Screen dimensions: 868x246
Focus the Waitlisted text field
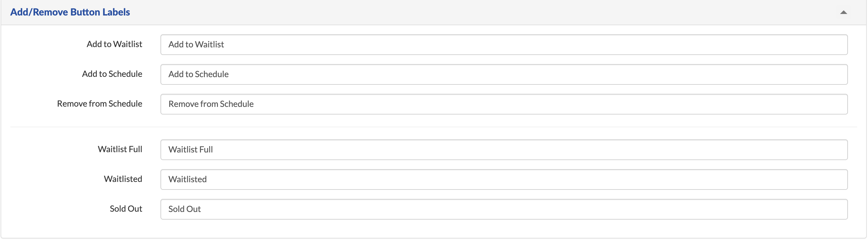(x=504, y=179)
